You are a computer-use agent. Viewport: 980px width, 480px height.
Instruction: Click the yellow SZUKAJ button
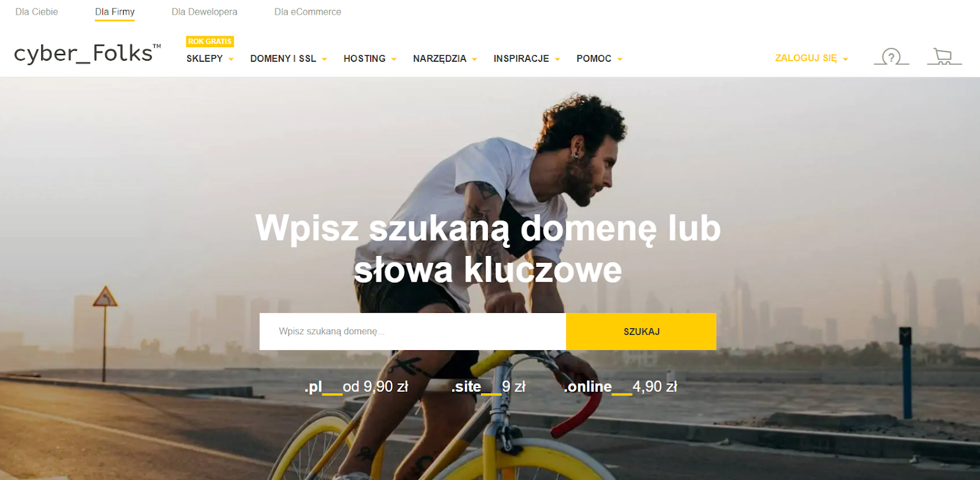pyautogui.click(x=641, y=331)
